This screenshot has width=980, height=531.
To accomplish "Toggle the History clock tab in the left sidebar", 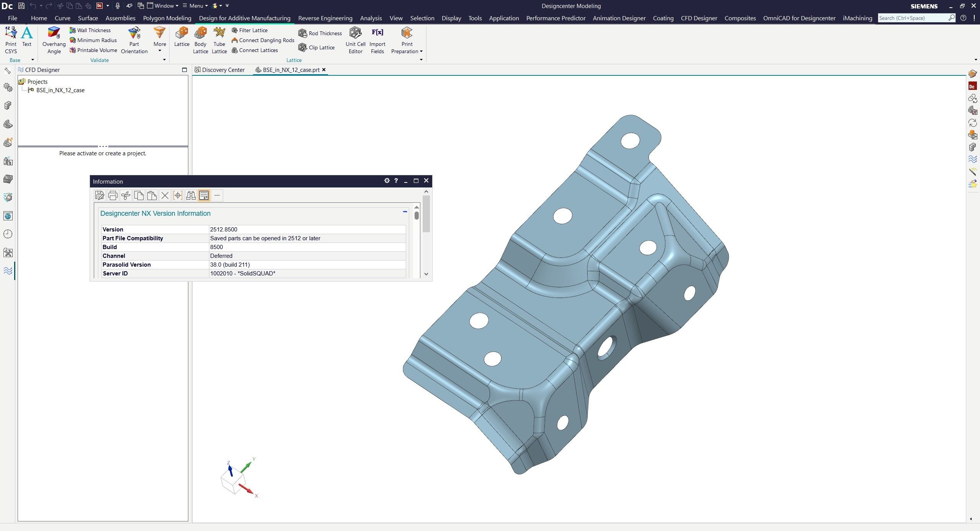I will (x=8, y=234).
